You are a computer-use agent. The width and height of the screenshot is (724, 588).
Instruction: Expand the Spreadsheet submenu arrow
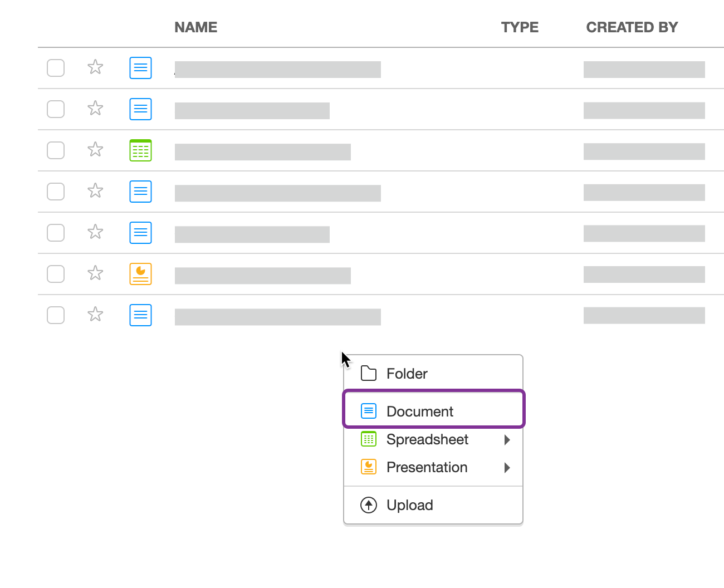click(x=507, y=440)
